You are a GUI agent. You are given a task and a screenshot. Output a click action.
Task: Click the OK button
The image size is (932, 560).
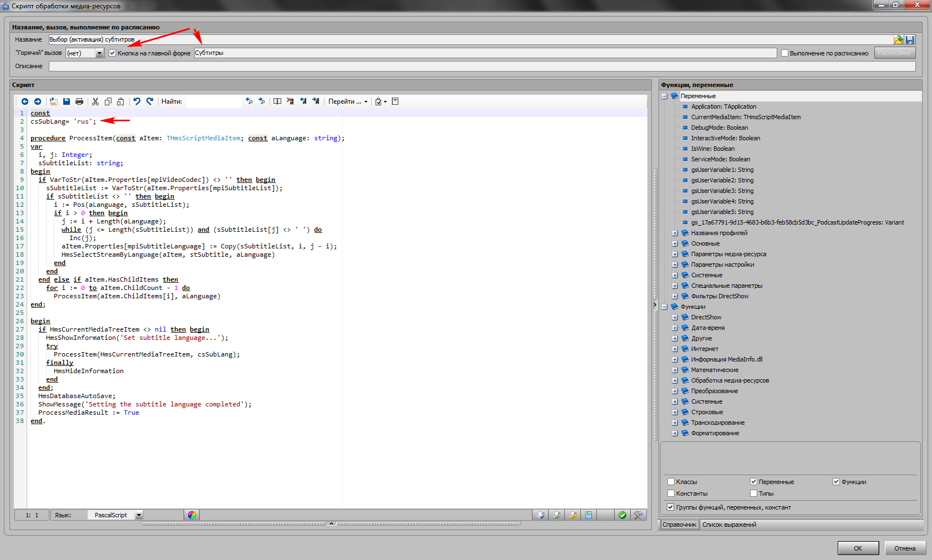click(x=858, y=548)
